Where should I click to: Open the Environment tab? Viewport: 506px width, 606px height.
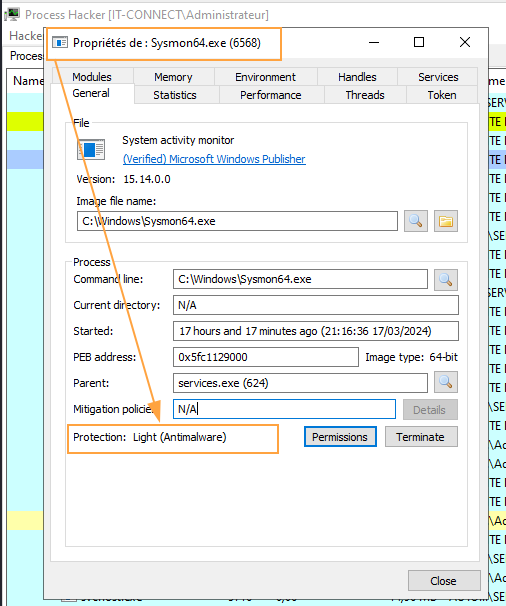[265, 77]
